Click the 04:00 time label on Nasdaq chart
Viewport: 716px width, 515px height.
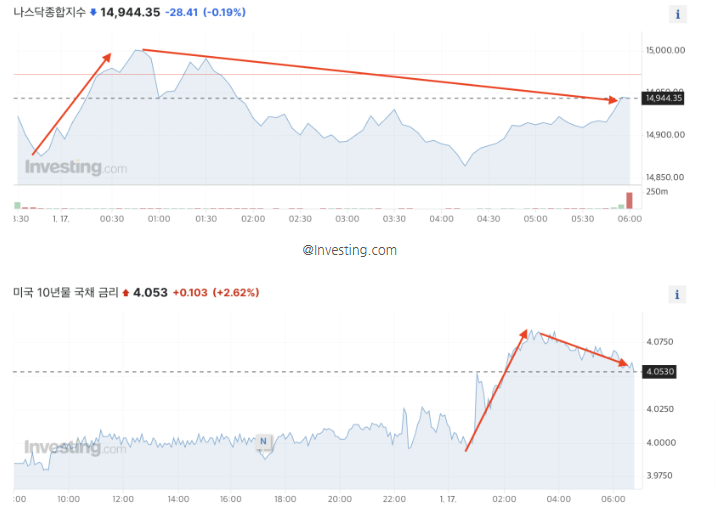point(442,219)
